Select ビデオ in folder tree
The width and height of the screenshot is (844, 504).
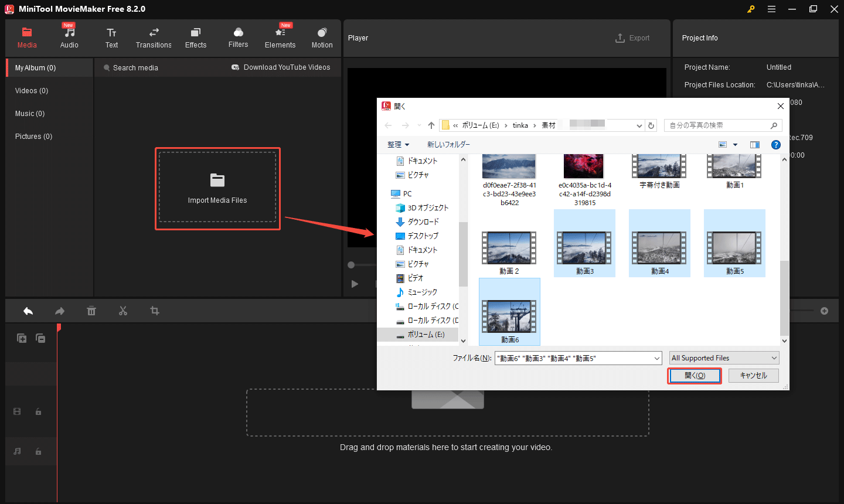[409, 278]
